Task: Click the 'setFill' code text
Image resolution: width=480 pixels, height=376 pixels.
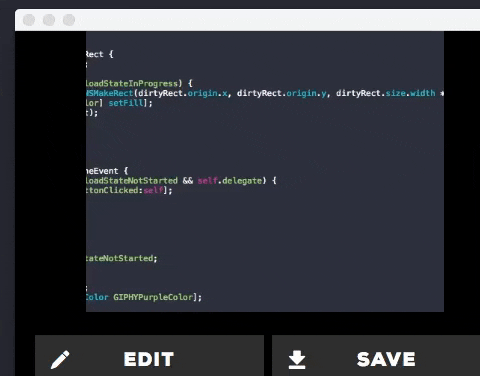Action: tap(126, 103)
